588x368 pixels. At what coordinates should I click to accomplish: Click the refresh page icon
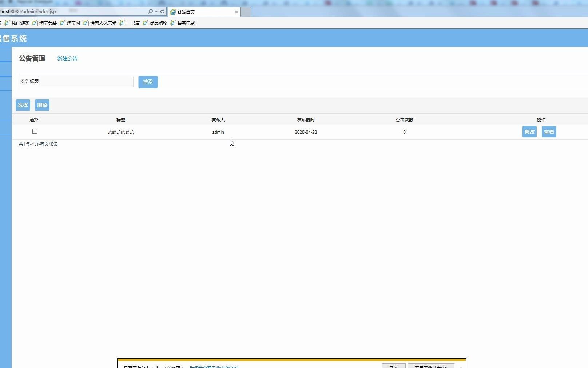(x=162, y=12)
